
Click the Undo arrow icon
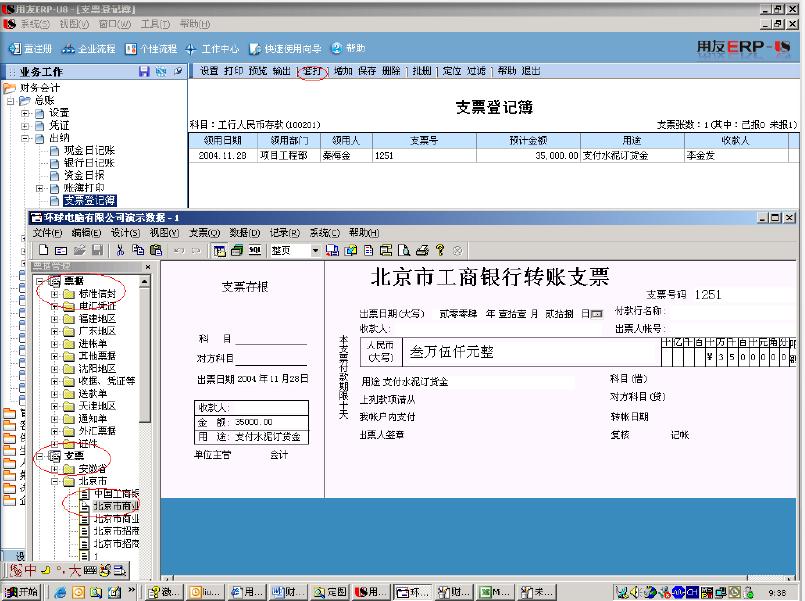pyautogui.click(x=178, y=250)
